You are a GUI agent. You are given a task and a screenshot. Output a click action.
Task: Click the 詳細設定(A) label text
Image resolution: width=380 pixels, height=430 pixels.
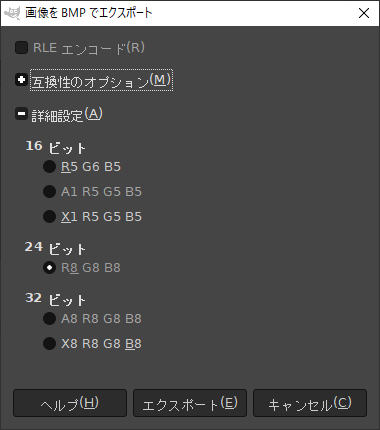point(67,114)
